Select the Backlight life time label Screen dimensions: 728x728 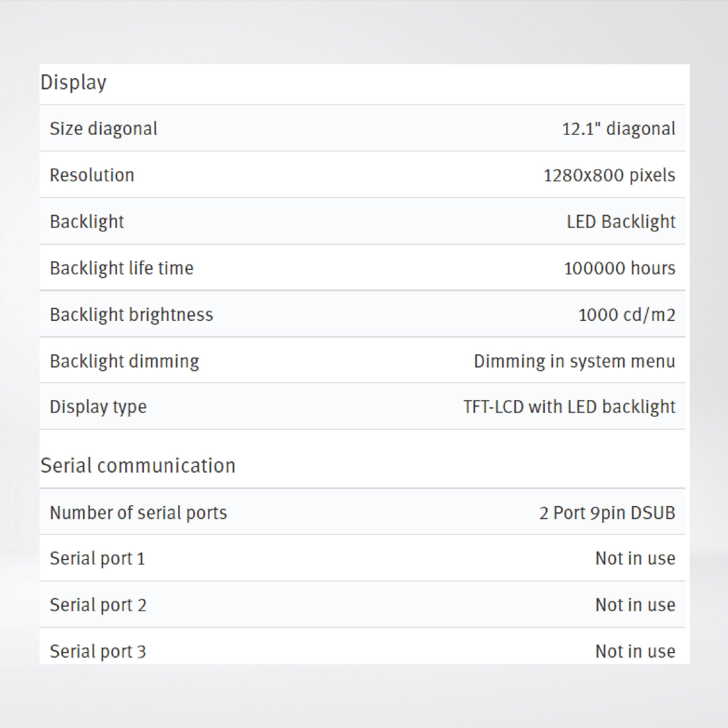(x=121, y=268)
